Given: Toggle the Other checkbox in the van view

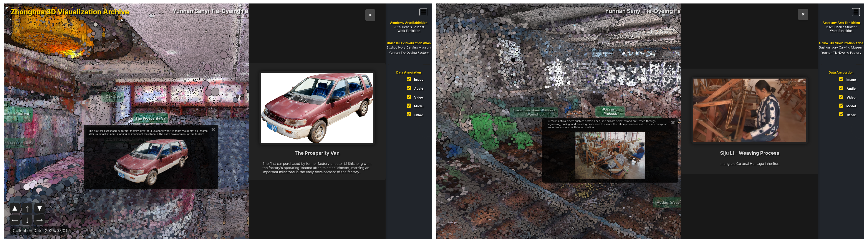Looking at the screenshot, I should [409, 114].
